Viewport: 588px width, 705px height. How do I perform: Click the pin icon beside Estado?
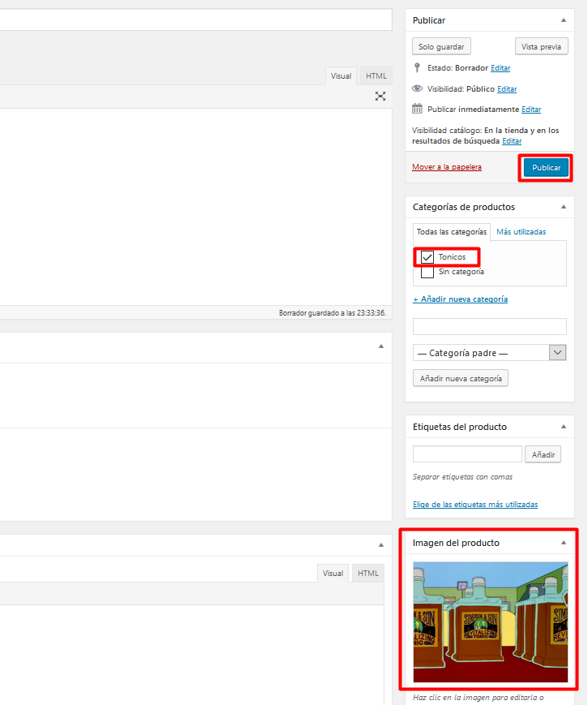tap(417, 67)
